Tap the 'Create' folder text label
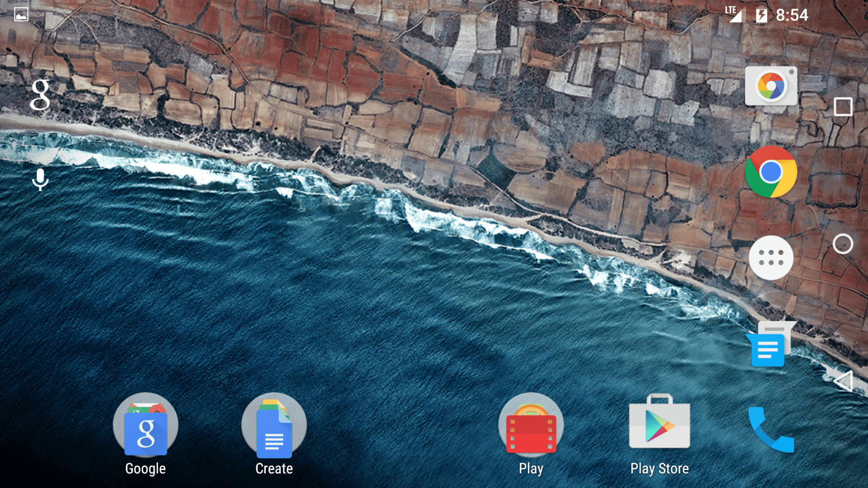 (274, 468)
